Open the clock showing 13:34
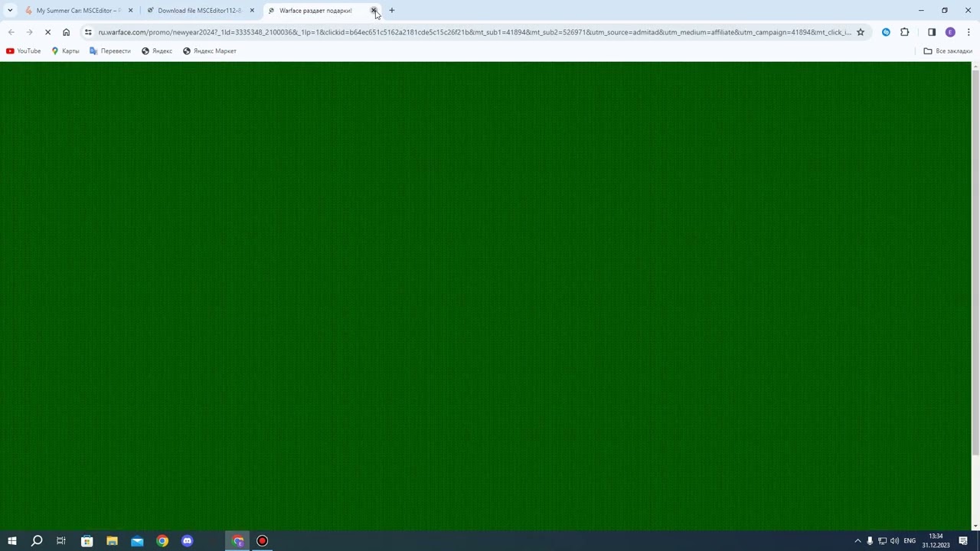This screenshot has width=980, height=551. click(x=936, y=541)
